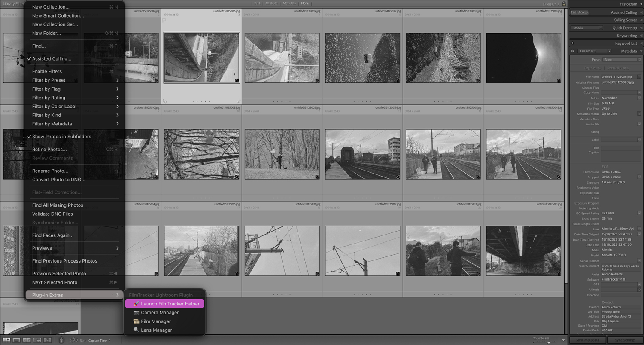
Task: Open the Sort: Capture Time dropdown
Action: [x=98, y=340]
